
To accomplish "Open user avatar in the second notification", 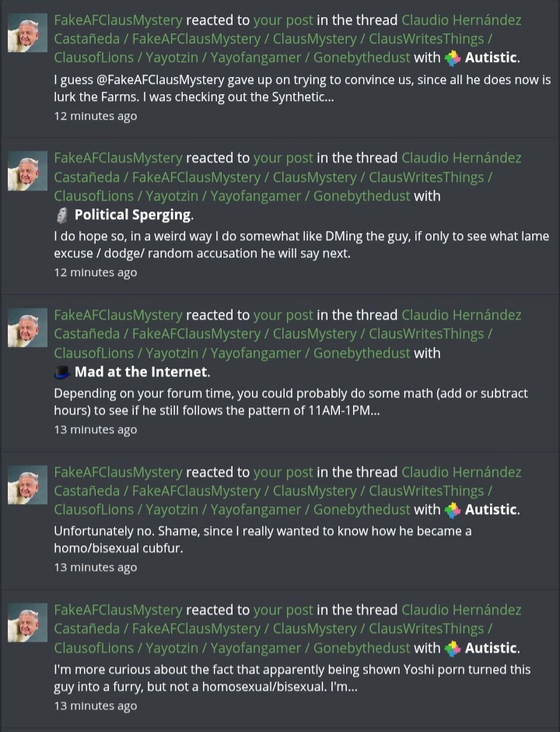I will [27, 171].
